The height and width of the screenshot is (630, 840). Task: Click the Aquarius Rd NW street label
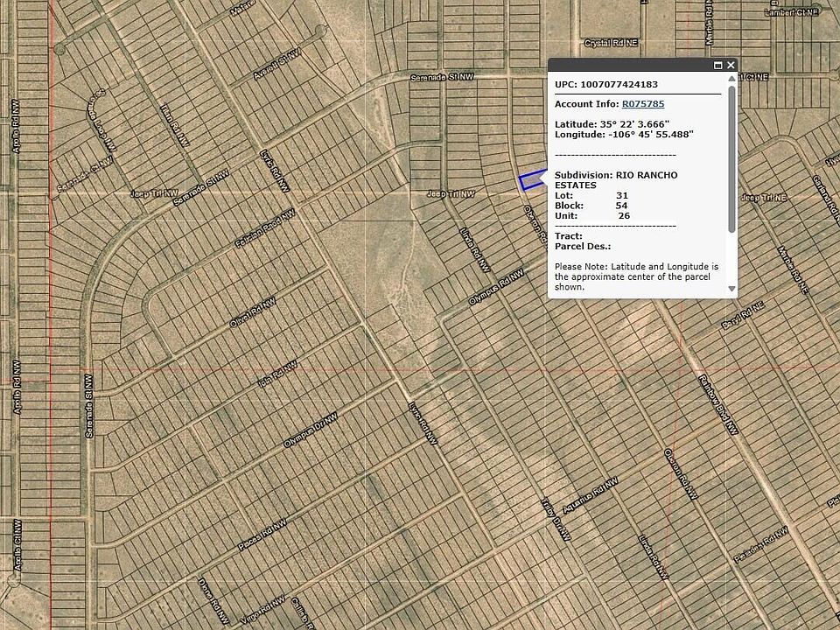[x=591, y=495]
